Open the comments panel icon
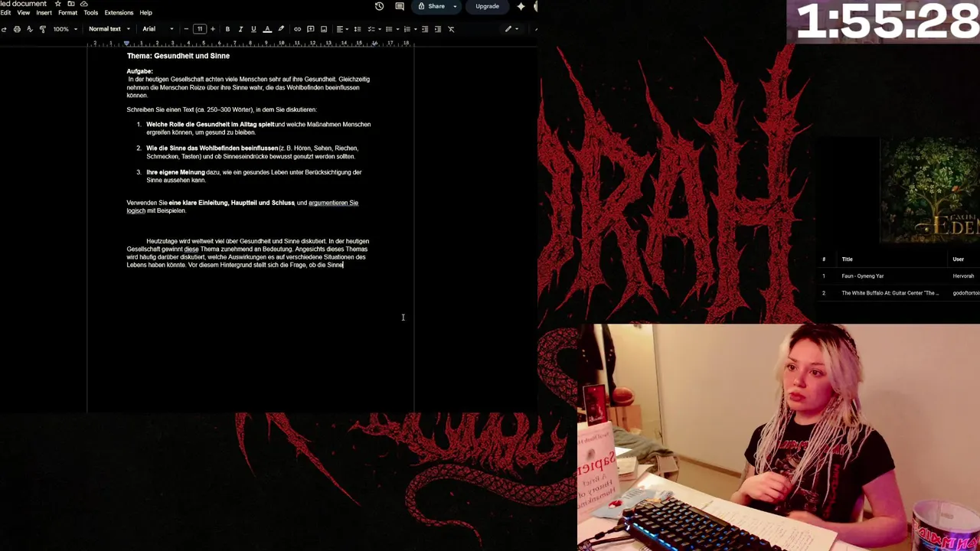This screenshot has width=980, height=551. (400, 6)
